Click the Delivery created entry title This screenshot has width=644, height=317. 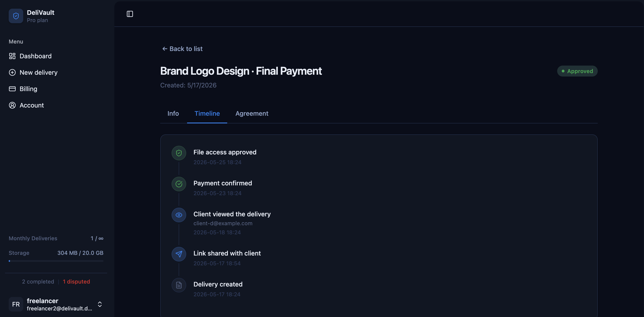218,284
